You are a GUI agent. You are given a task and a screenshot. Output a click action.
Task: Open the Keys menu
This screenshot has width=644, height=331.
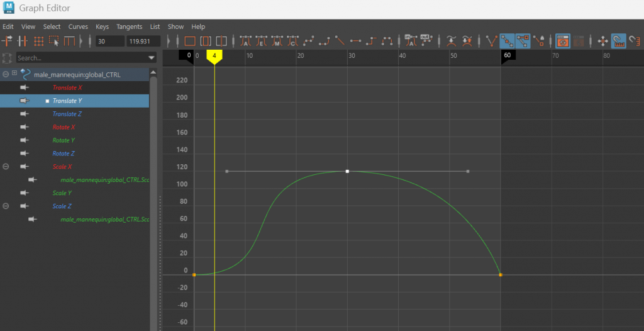(x=103, y=26)
